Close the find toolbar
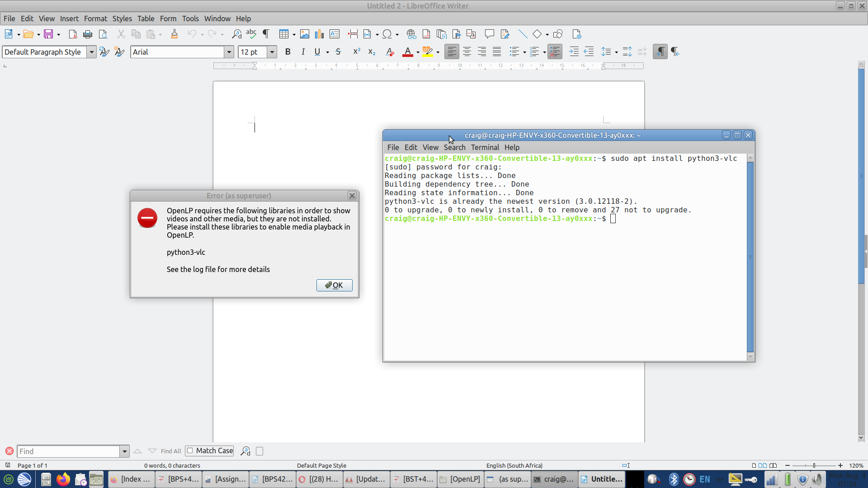Screen dimensions: 868x488 pyautogui.click(x=9, y=451)
